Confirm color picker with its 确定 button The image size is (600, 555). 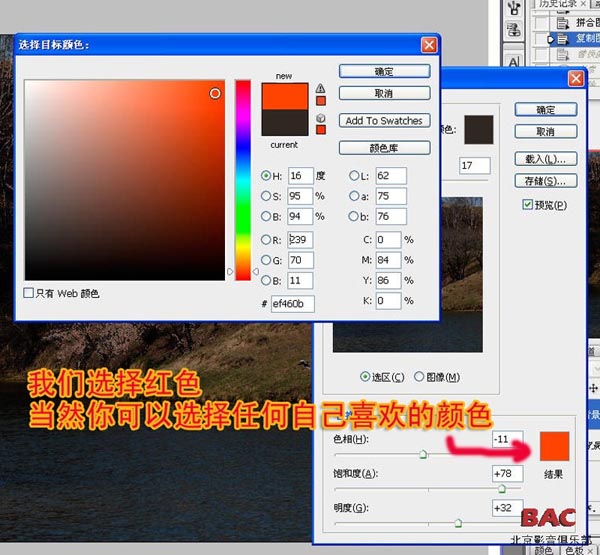pos(385,72)
